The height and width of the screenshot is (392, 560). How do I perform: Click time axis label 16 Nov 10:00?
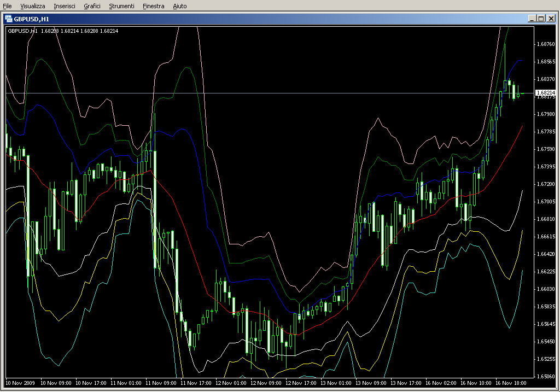coord(476,383)
